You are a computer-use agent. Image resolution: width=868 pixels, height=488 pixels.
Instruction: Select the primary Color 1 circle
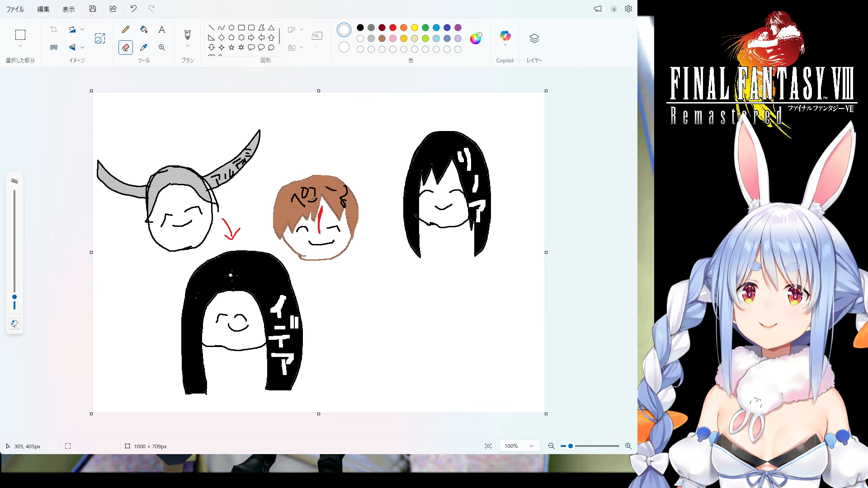tap(344, 30)
